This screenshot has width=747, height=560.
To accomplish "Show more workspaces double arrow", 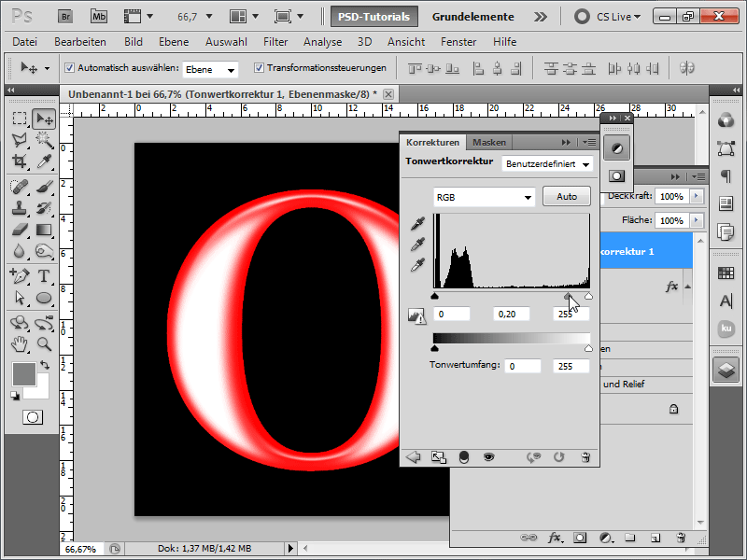I will point(541,17).
